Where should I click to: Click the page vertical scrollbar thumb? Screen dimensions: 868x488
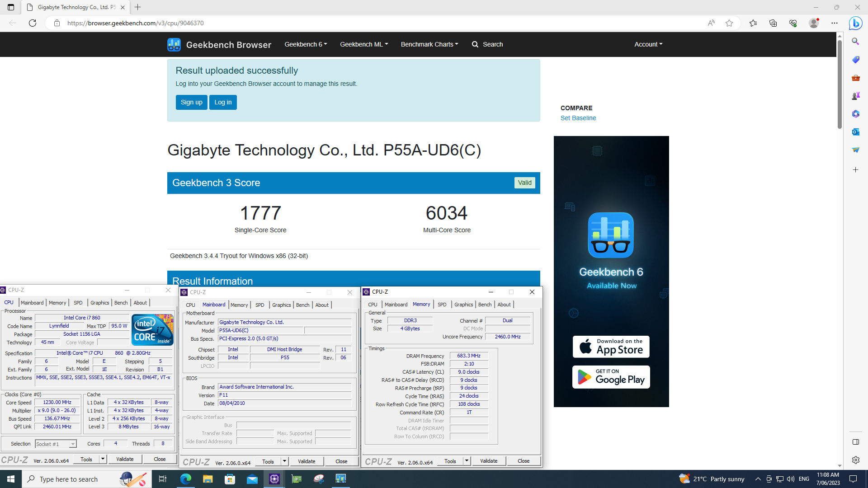pyautogui.click(x=840, y=84)
